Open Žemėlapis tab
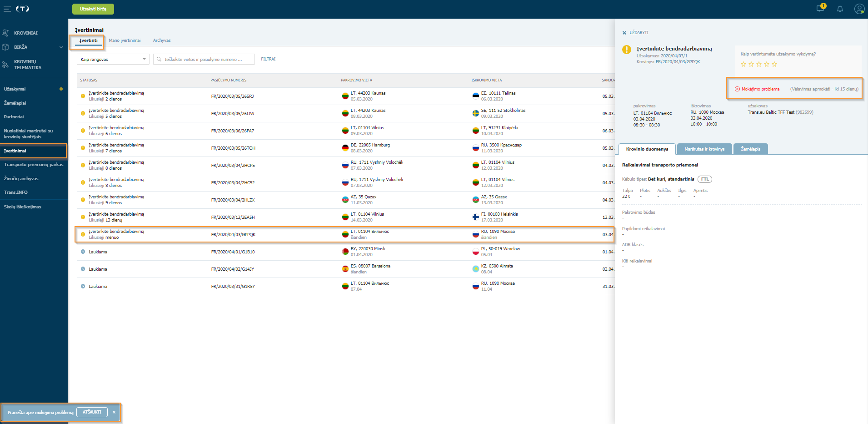This screenshot has height=424, width=868. 750,149
